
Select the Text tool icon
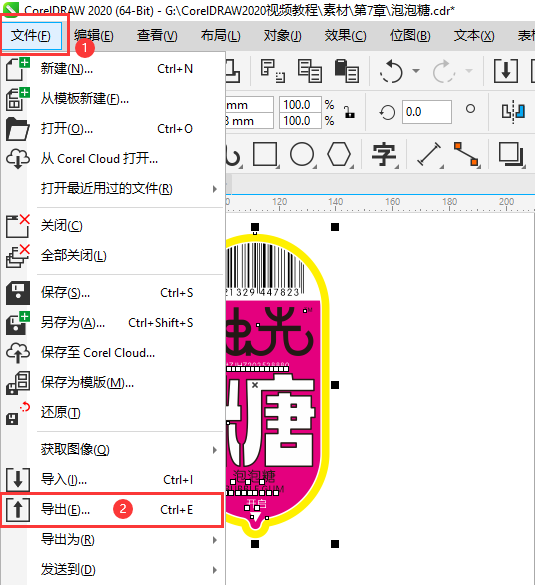click(384, 154)
